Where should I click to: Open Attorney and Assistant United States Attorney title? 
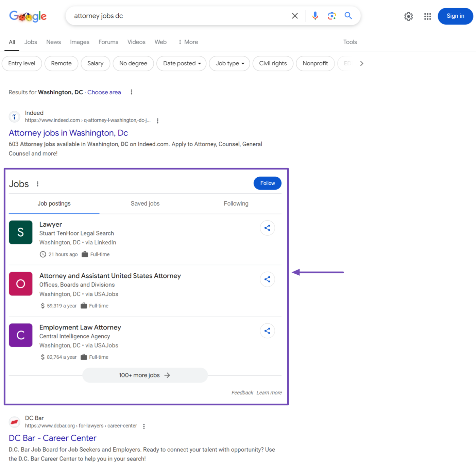point(110,276)
